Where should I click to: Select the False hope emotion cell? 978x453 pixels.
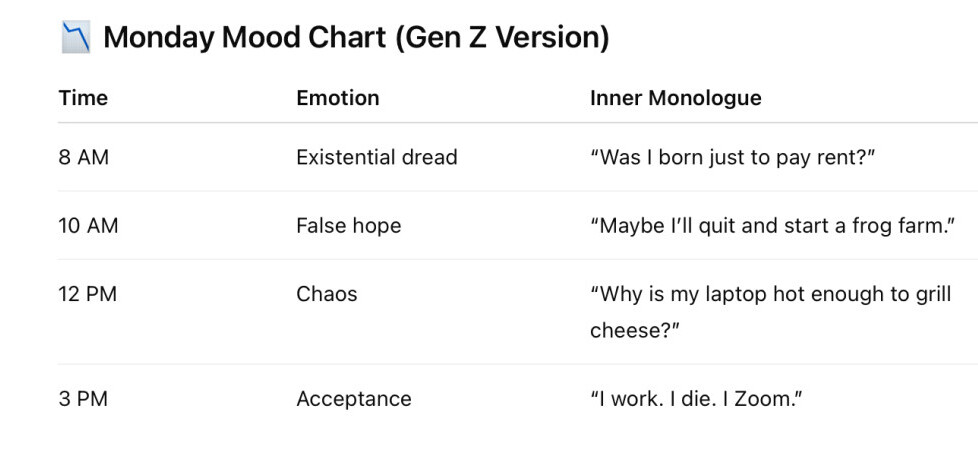coord(348,226)
